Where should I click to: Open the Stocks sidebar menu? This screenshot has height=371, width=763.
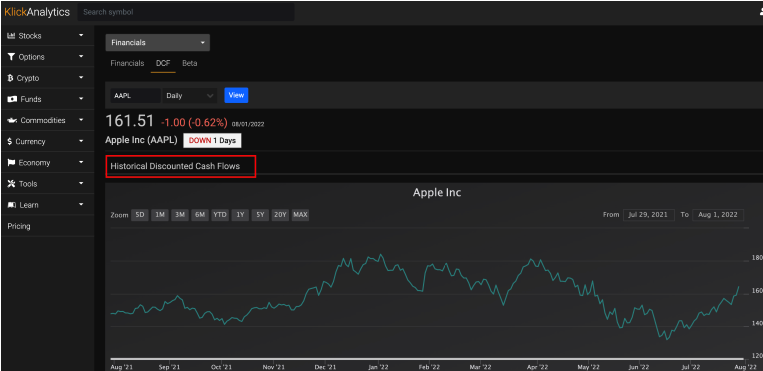click(48, 36)
